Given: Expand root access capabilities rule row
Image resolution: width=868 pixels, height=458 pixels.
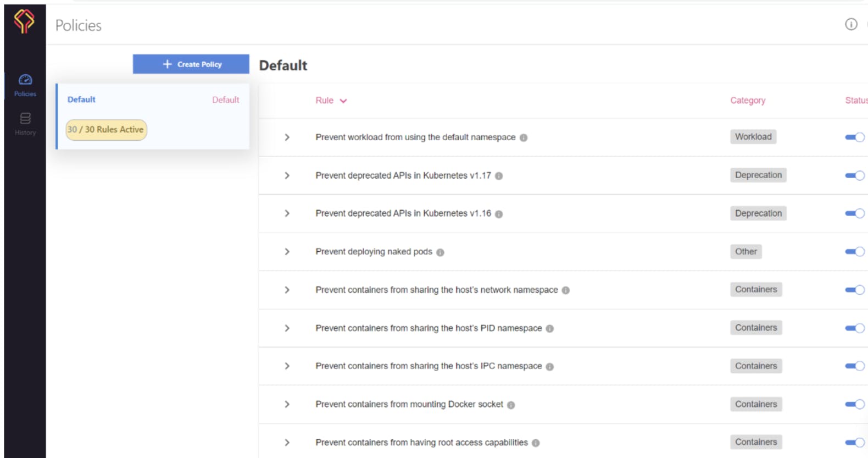Looking at the screenshot, I should pos(287,443).
